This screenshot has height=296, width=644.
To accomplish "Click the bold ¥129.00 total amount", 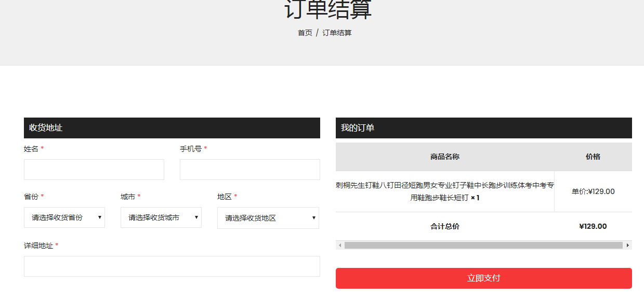I will tap(593, 226).
